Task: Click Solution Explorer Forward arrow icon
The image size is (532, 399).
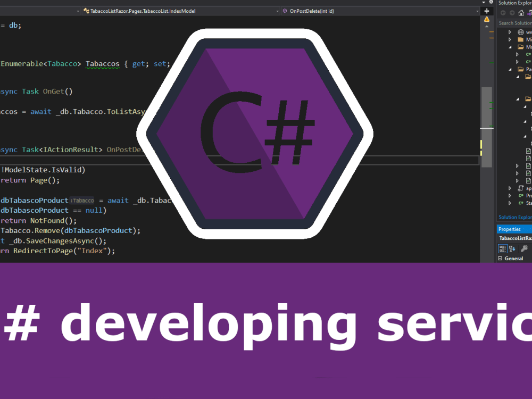Action: [512, 13]
